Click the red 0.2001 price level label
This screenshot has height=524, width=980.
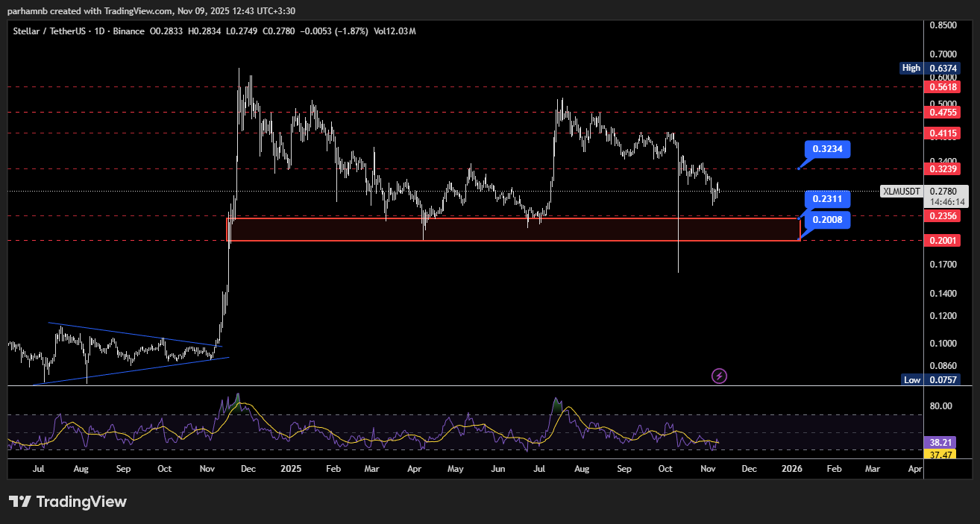pos(943,241)
